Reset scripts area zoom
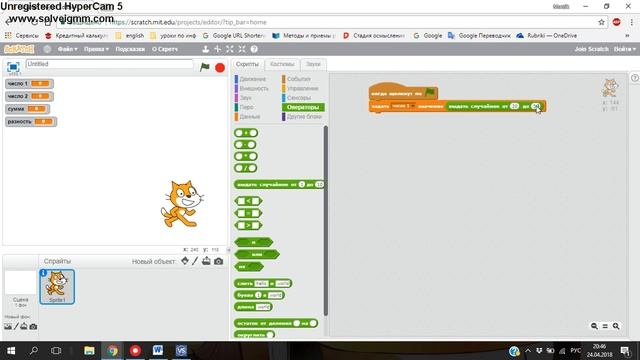 point(605,326)
